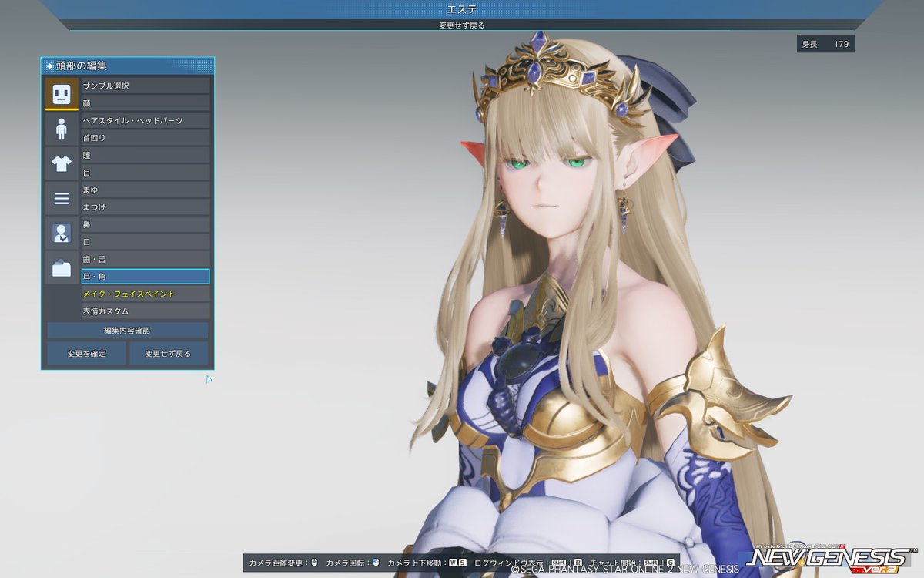Click 変更せず戻る button in edit panel
Viewport: 924px width, 578px height.
point(169,354)
